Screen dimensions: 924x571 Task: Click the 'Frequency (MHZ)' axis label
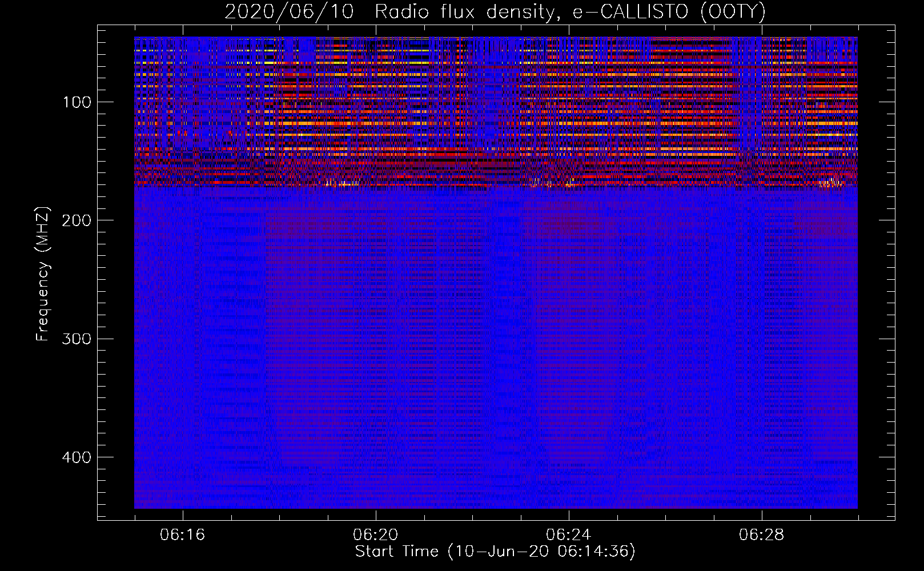pyautogui.click(x=43, y=274)
